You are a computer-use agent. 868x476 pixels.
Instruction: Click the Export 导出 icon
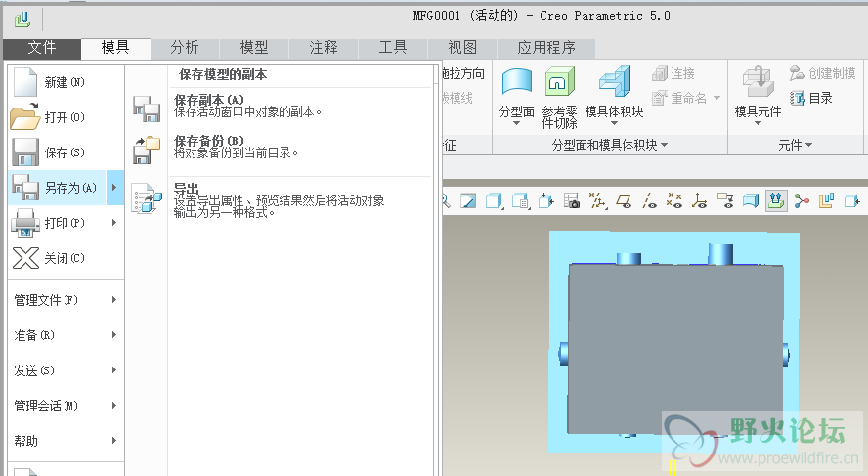147,198
